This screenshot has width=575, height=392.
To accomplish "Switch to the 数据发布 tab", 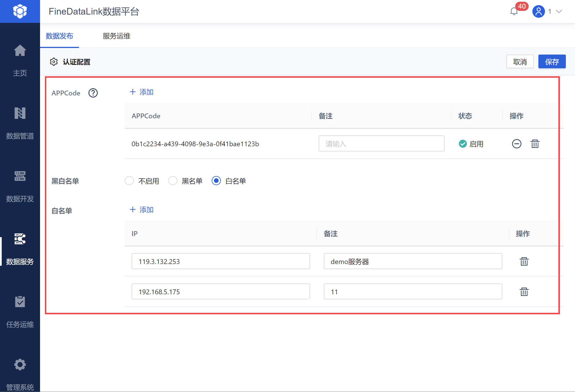I will click(60, 36).
